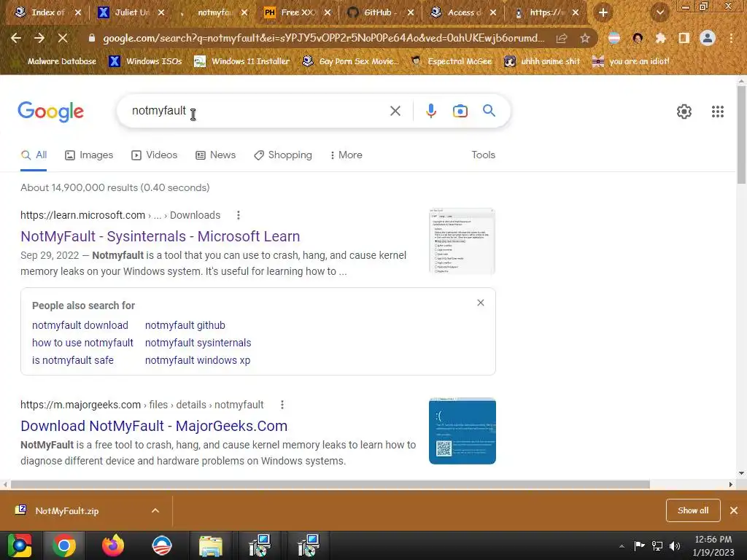
Task: Open the search Tools options
Action: click(x=483, y=155)
